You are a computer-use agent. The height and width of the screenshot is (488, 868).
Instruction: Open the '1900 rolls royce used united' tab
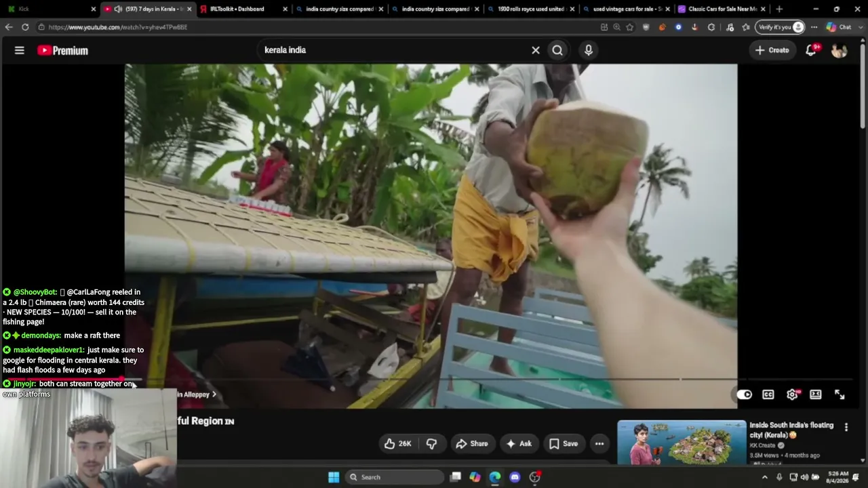[x=532, y=9]
